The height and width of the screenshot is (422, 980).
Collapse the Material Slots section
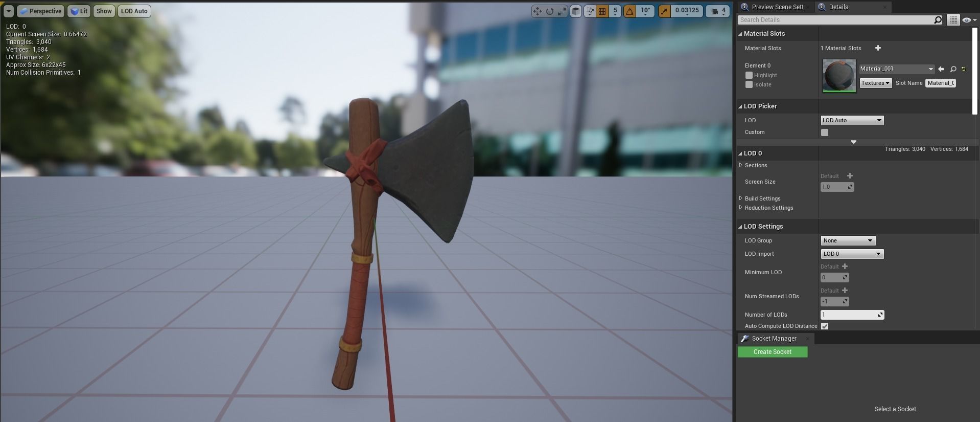tap(740, 34)
